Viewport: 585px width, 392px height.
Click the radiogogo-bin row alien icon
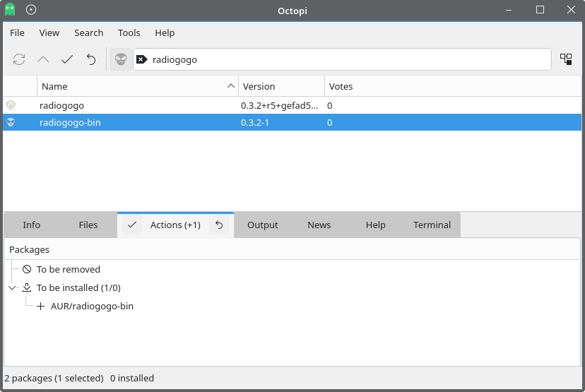click(11, 122)
